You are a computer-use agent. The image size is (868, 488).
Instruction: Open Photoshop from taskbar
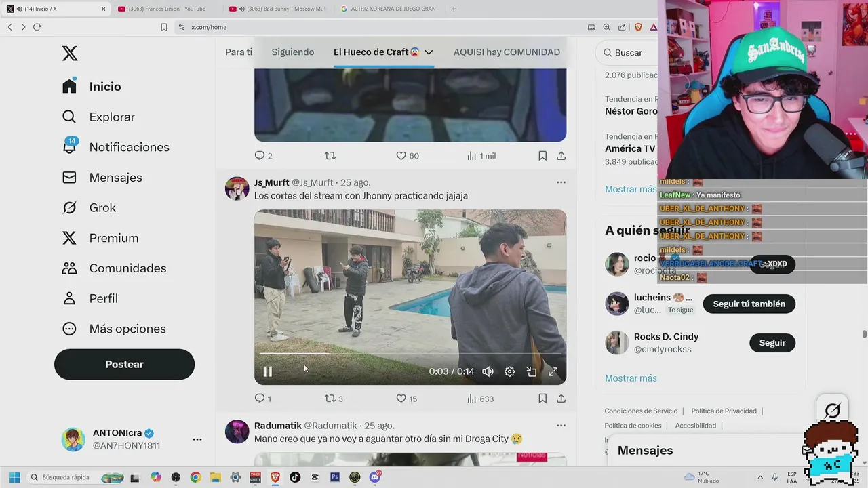[x=334, y=477]
